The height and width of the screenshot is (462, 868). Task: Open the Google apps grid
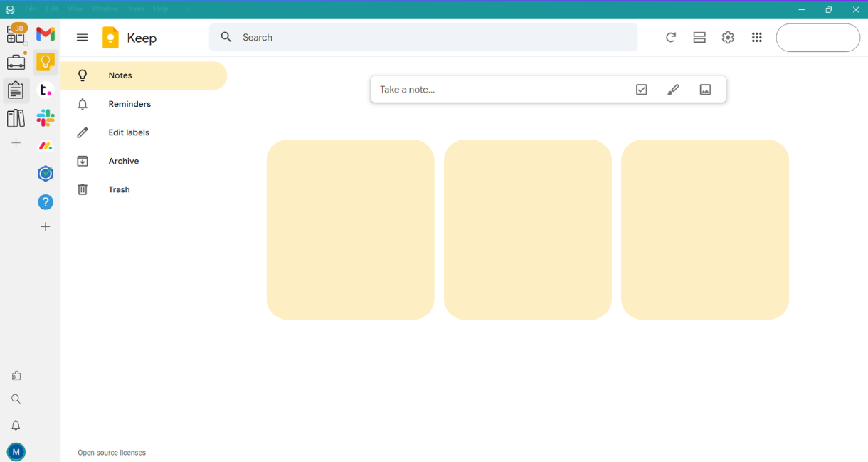tap(756, 37)
